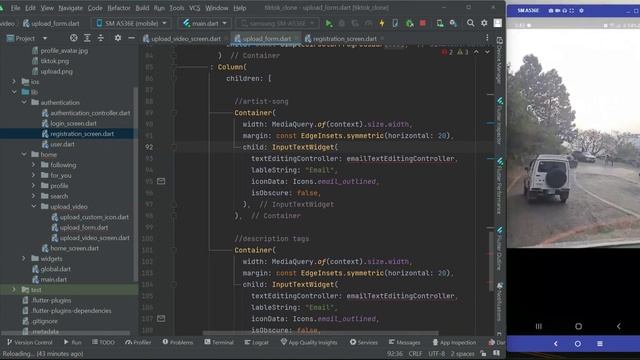The height and width of the screenshot is (360, 640).
Task: Open the Logcat tool window
Action: click(256, 342)
